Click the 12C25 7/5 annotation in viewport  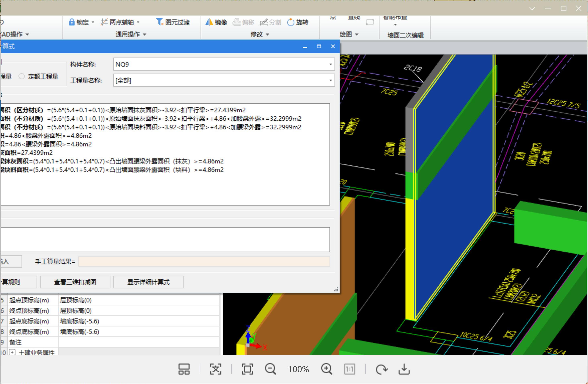pos(563,103)
